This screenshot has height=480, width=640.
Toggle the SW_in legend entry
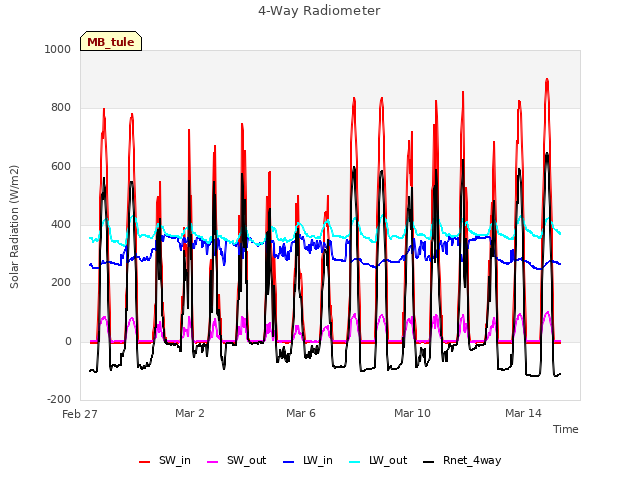pos(165,461)
